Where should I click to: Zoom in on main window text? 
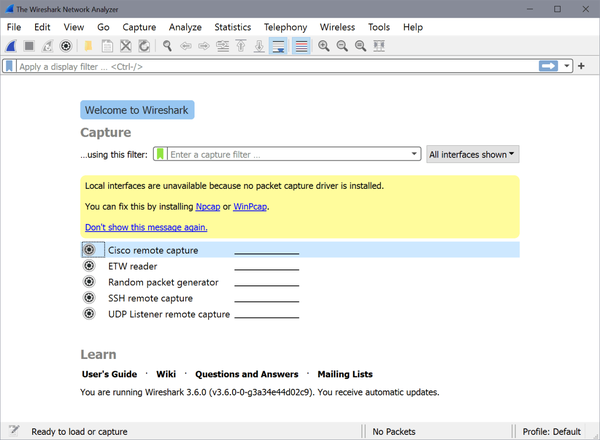[x=324, y=46]
